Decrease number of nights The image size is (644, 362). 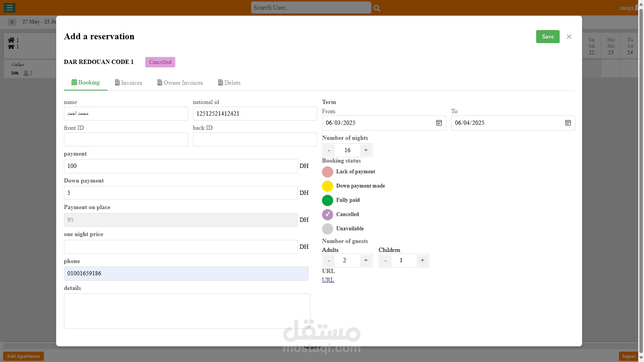pos(329,150)
